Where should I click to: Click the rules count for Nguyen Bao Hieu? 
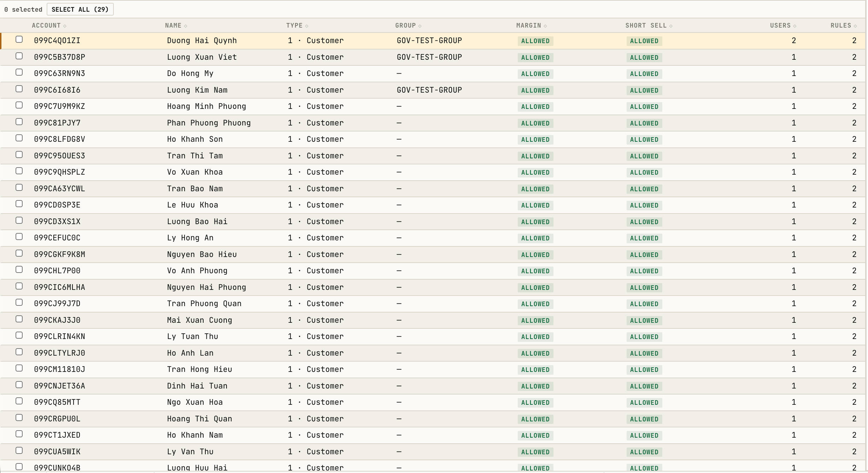click(x=854, y=255)
